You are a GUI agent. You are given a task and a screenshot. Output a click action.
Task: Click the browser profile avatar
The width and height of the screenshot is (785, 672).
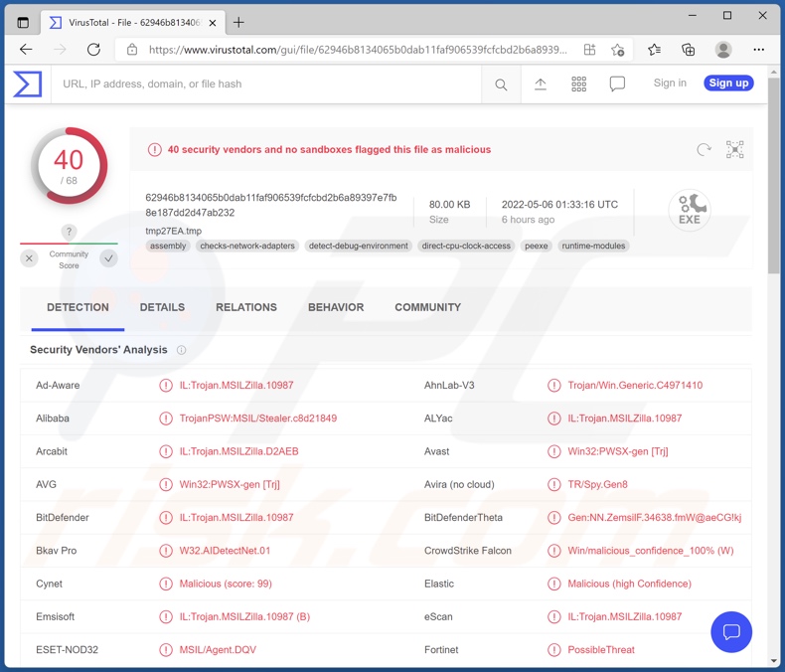(x=723, y=49)
